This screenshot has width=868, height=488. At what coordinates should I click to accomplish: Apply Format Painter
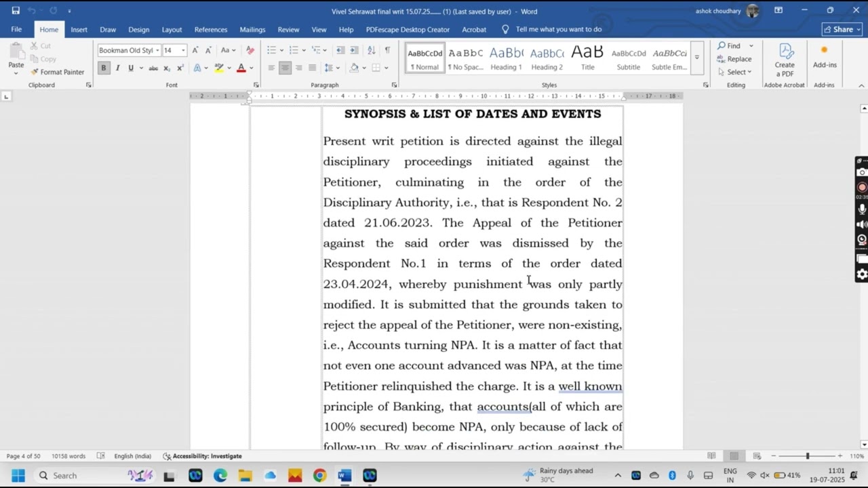coord(57,72)
